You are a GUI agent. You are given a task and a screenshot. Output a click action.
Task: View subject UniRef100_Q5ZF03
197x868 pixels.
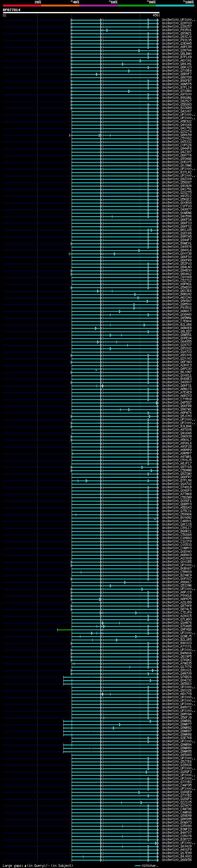point(177,264)
